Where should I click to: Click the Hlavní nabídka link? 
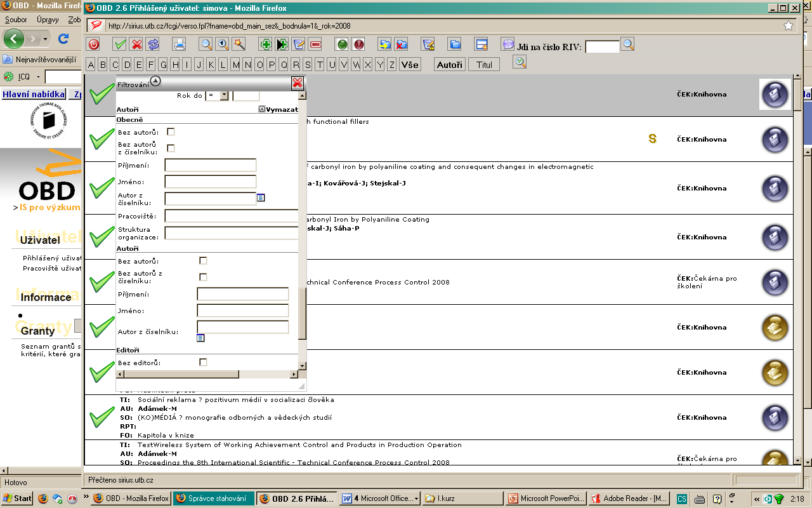pyautogui.click(x=33, y=95)
